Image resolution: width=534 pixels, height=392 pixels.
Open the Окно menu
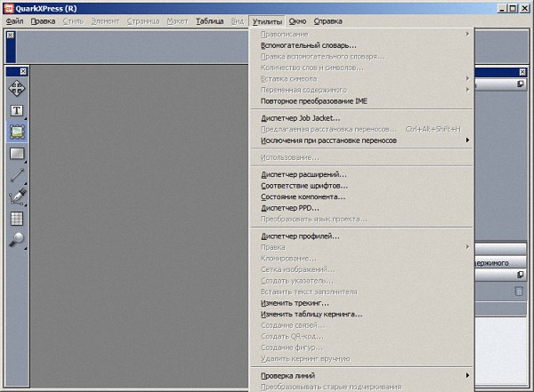coord(298,20)
